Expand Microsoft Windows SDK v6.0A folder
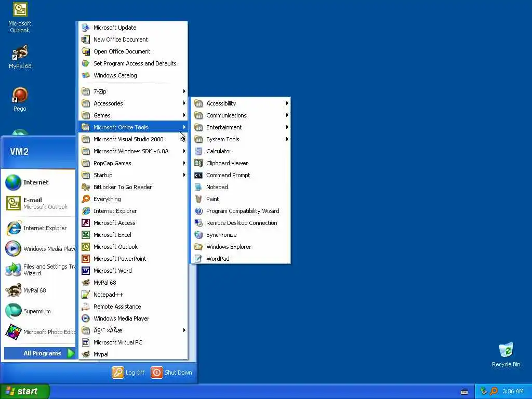 coord(133,151)
